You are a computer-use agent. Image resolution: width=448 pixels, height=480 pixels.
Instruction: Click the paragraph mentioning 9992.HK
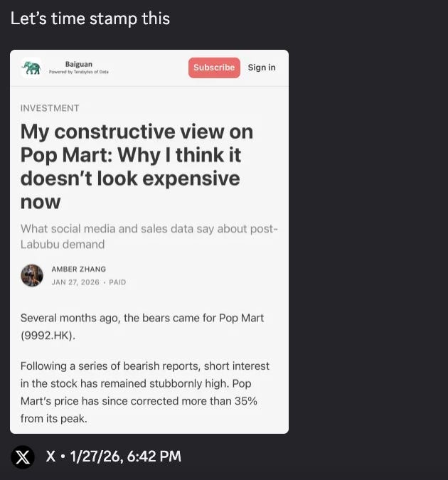pyautogui.click(x=142, y=326)
